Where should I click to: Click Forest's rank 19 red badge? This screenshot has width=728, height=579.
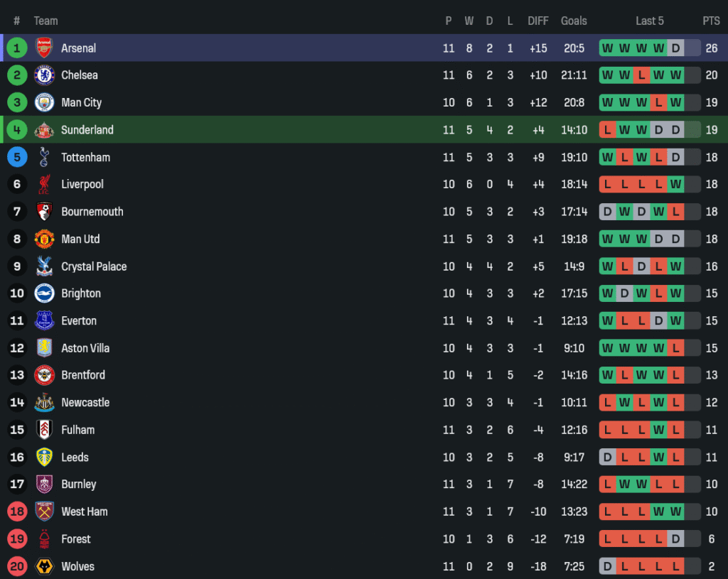click(x=17, y=539)
